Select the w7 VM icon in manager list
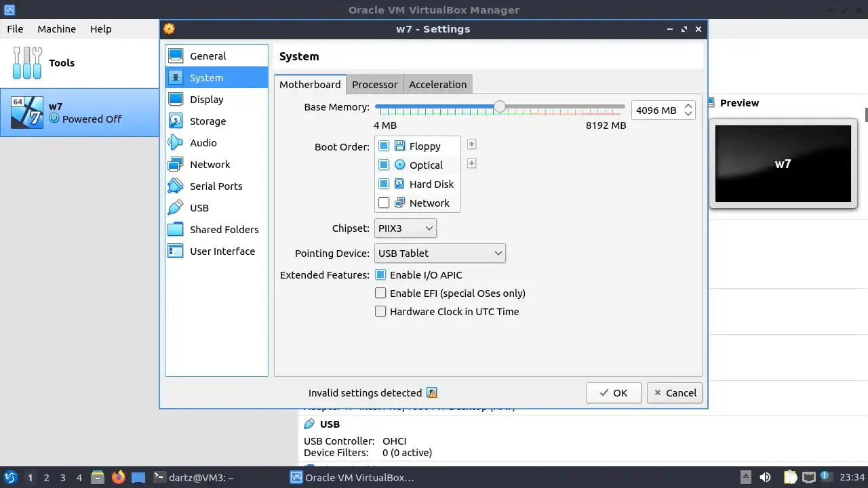The width and height of the screenshot is (868, 488). tap(27, 113)
